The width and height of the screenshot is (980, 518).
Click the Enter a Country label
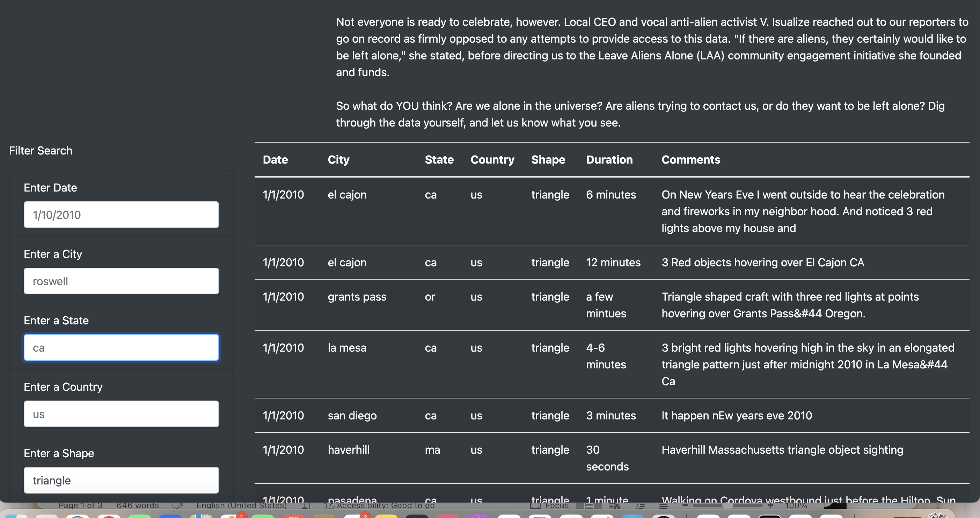(63, 387)
